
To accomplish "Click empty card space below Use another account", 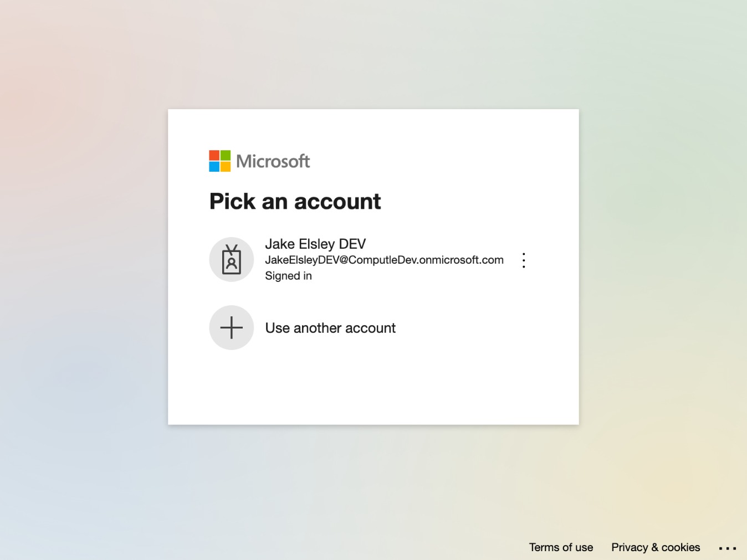I will click(373, 388).
